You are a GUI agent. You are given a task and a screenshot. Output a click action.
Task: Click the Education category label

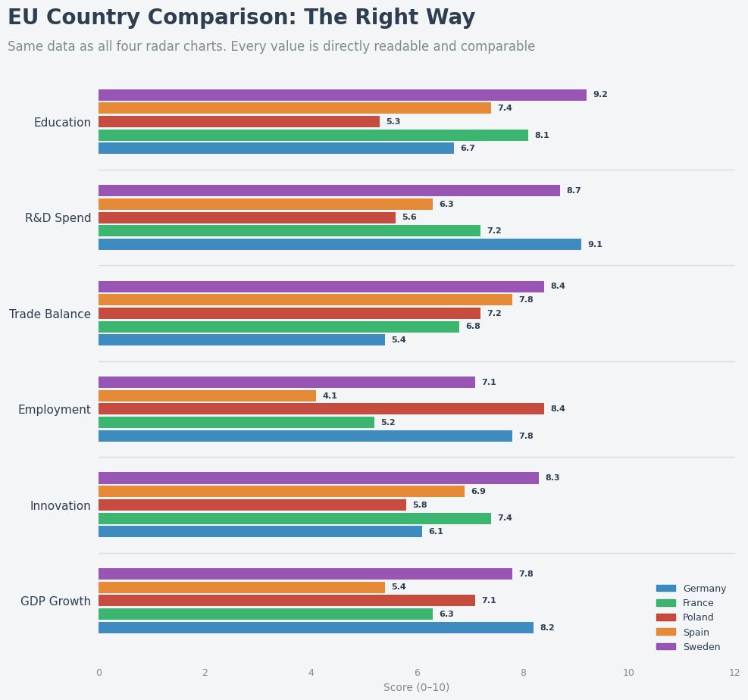(x=62, y=123)
